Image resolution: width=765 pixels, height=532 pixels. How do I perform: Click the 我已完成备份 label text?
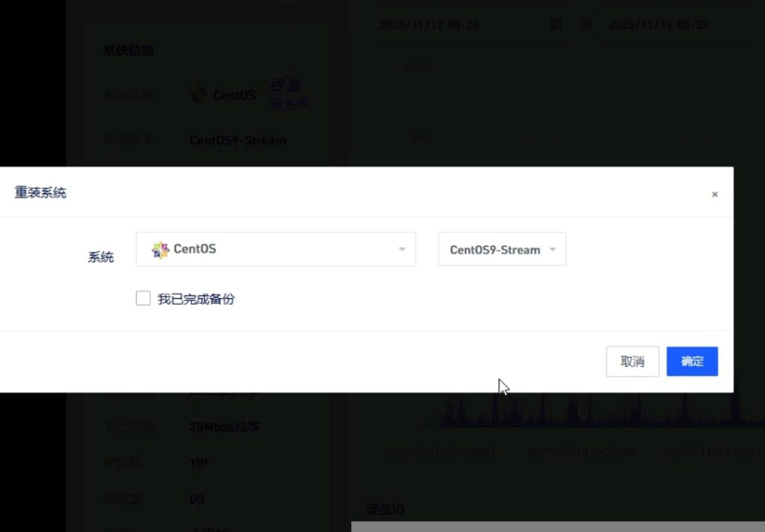[x=196, y=299]
